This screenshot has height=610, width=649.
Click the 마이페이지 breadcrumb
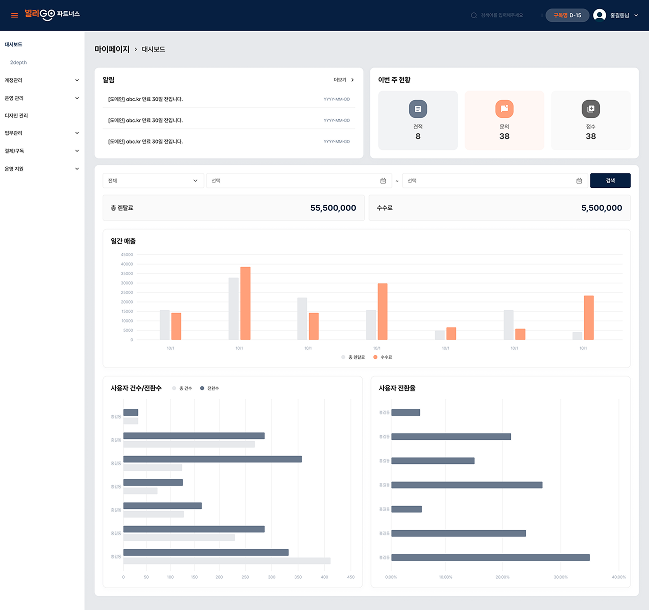(x=112, y=49)
